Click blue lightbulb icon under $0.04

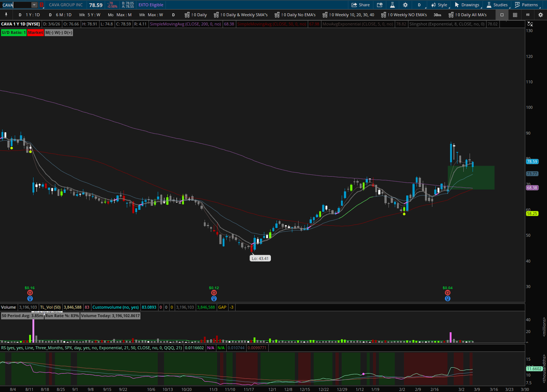pyautogui.click(x=448, y=299)
